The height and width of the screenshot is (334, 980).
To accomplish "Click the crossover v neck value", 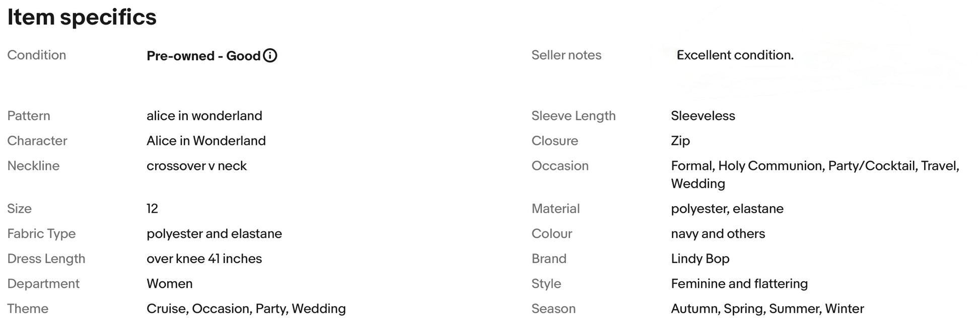I will coord(196,166).
